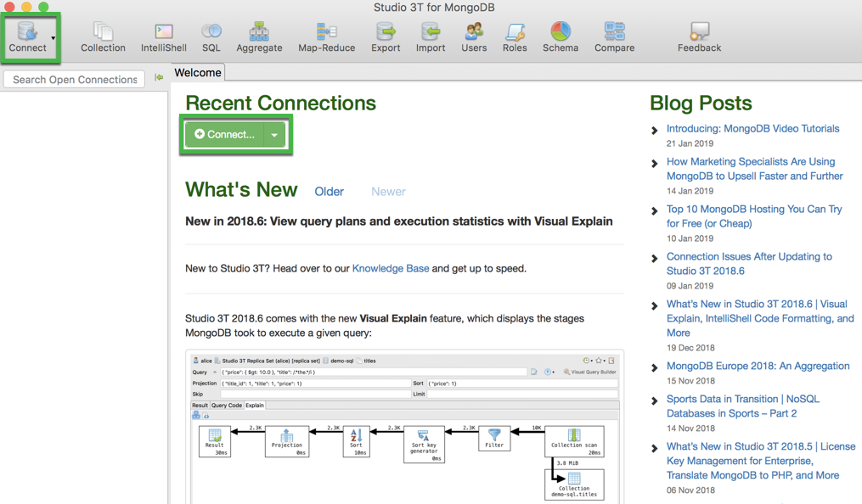Click the arrow beside Sports Data post

pyautogui.click(x=654, y=400)
